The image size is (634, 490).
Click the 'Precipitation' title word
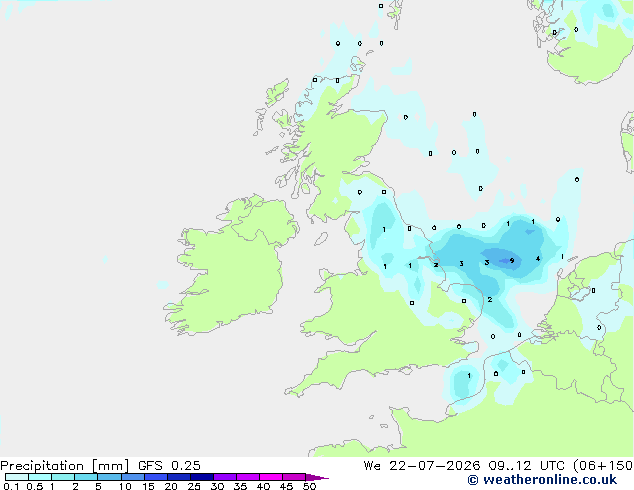(x=42, y=466)
